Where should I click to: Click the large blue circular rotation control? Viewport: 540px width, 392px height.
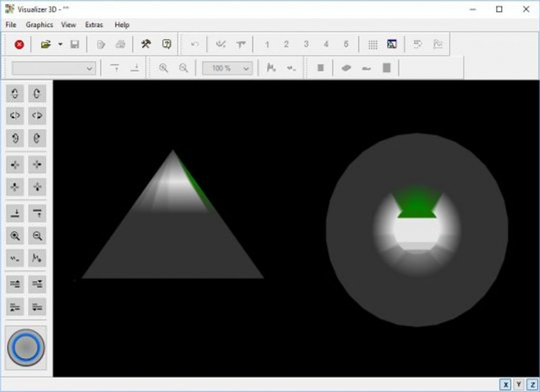click(x=26, y=348)
